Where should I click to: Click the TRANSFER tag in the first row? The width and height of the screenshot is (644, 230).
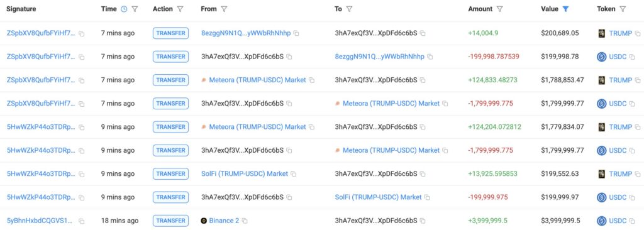pos(170,33)
